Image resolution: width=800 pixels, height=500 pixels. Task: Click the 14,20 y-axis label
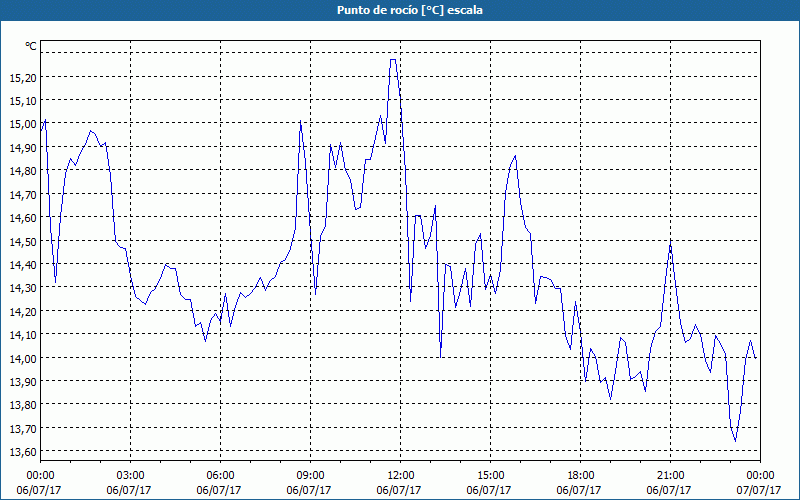coord(23,311)
